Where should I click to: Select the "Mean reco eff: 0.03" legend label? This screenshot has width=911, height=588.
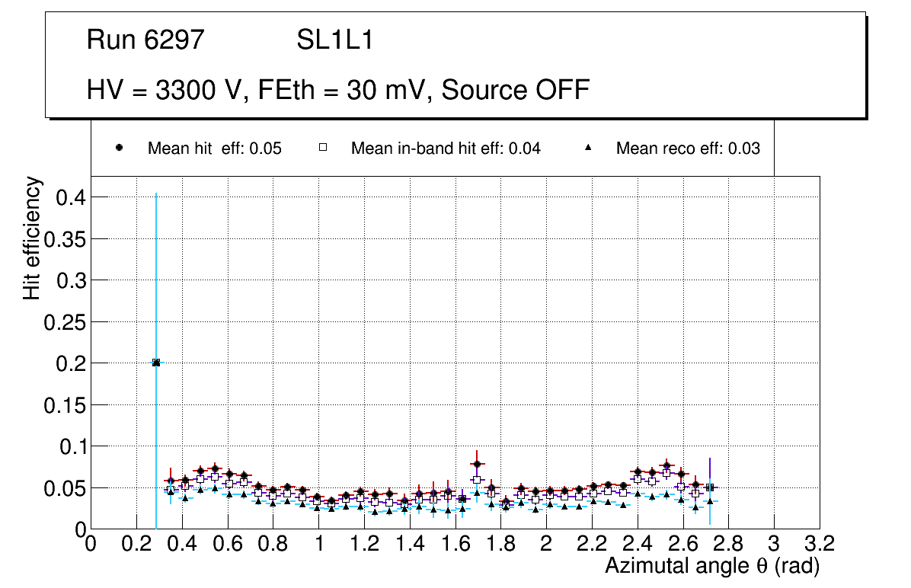[688, 149]
